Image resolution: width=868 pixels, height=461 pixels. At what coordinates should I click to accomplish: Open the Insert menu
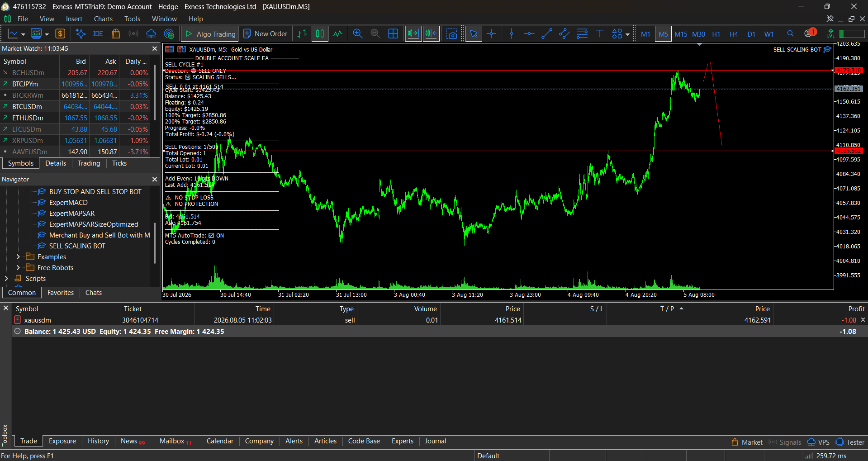(x=74, y=19)
